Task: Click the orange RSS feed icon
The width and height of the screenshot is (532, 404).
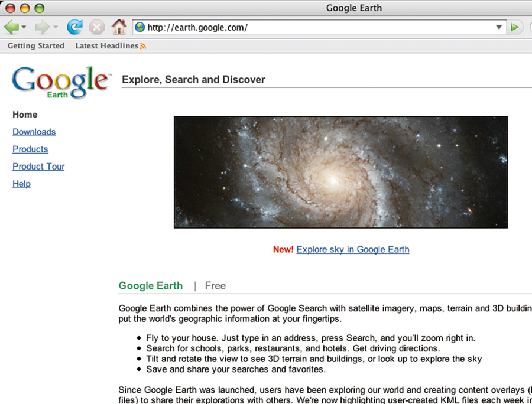Action: tap(143, 47)
